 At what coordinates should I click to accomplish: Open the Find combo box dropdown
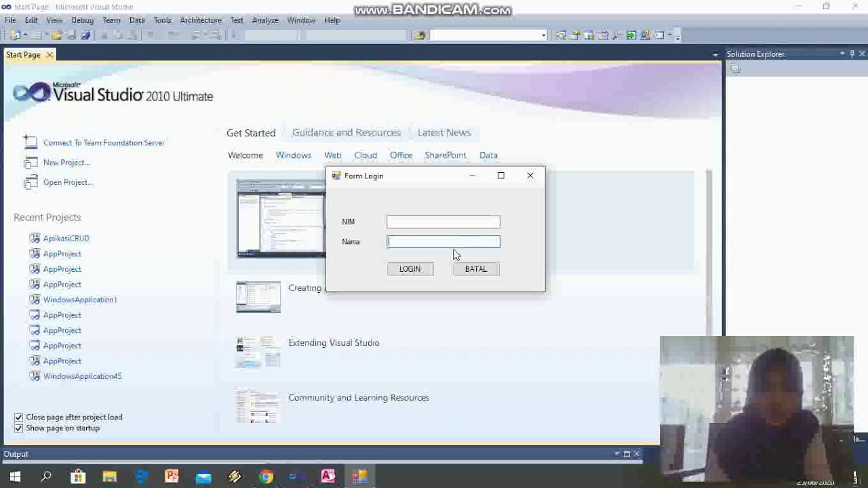click(x=543, y=35)
